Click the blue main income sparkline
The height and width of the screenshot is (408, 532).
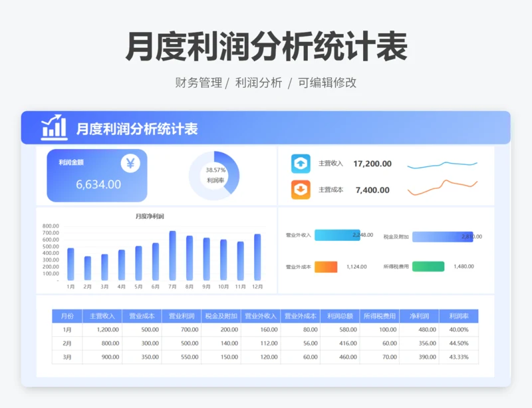pos(442,165)
